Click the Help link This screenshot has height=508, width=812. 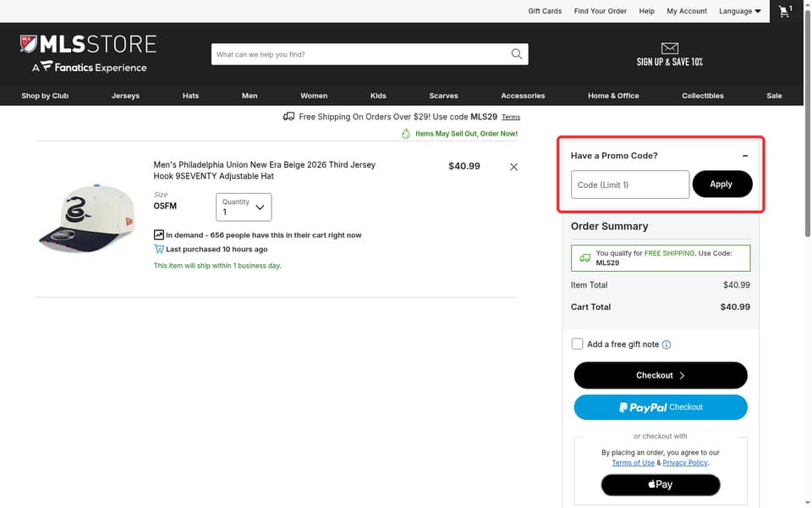point(646,11)
